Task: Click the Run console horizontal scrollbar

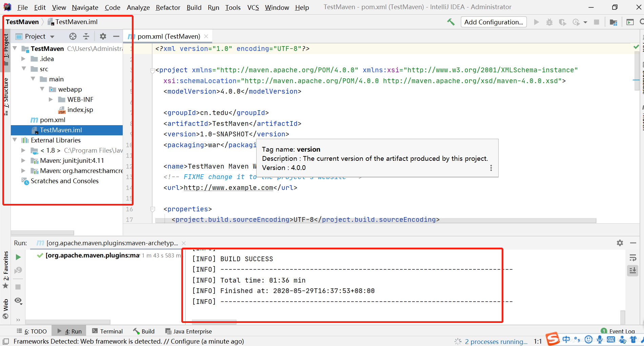Action: click(x=214, y=321)
